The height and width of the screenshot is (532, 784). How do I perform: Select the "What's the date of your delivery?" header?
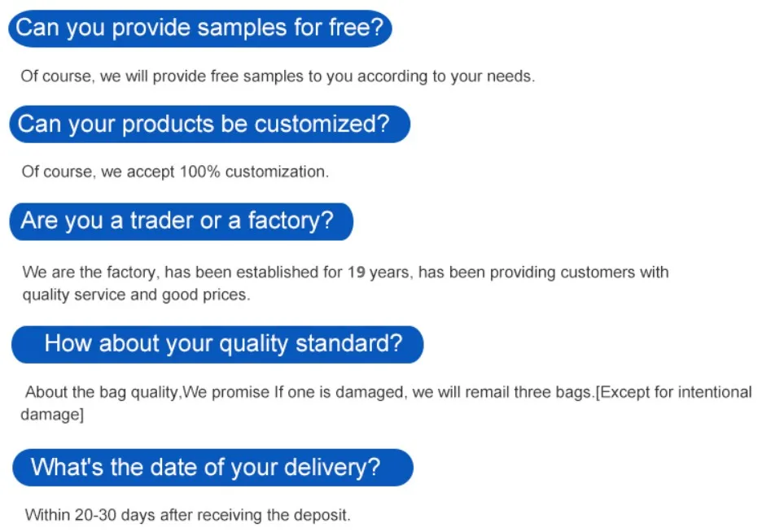click(x=212, y=468)
